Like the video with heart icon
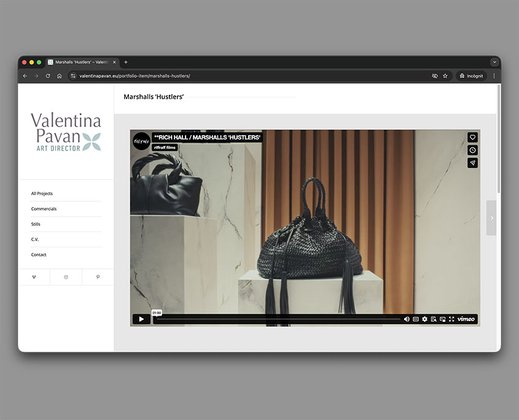Image resolution: width=519 pixels, height=420 pixels. [472, 138]
